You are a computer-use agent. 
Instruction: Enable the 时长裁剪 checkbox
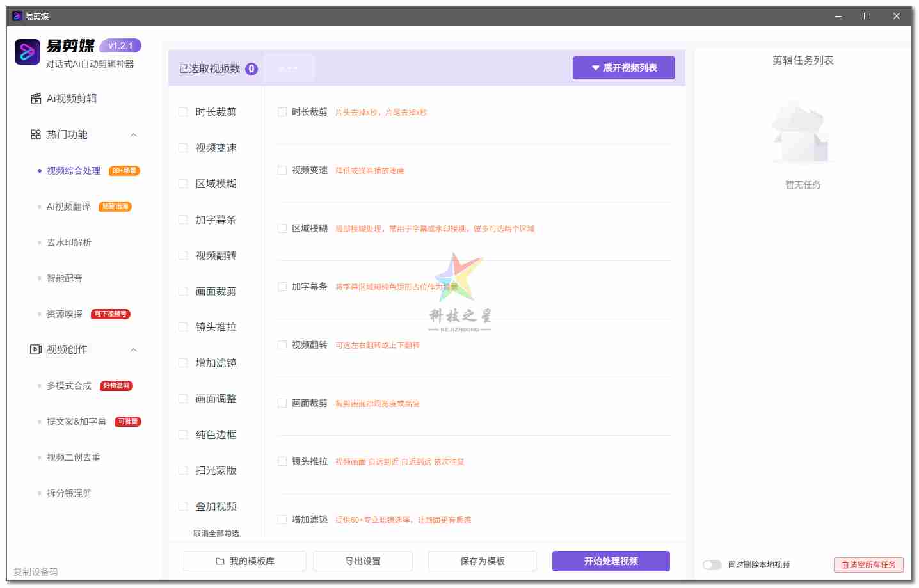(282, 111)
